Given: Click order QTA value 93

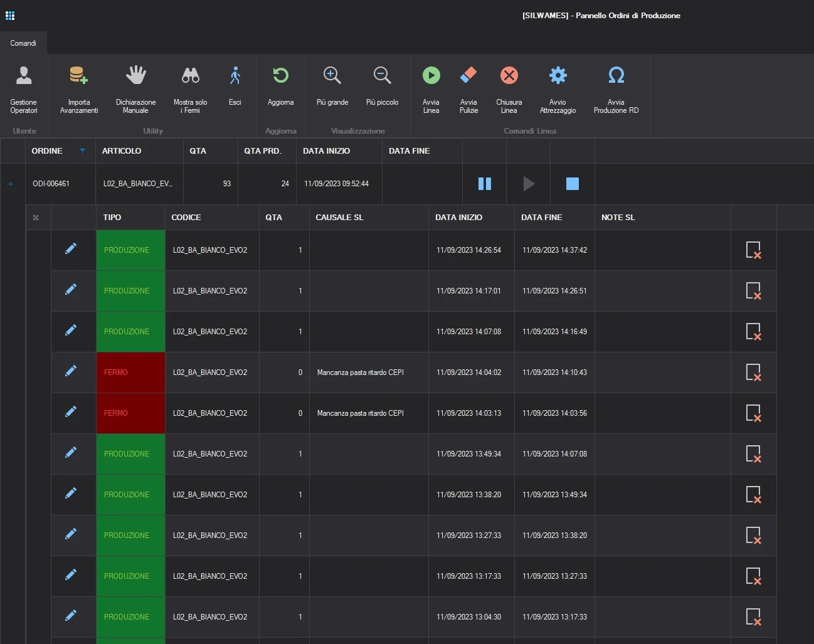Looking at the screenshot, I should tap(211, 184).
